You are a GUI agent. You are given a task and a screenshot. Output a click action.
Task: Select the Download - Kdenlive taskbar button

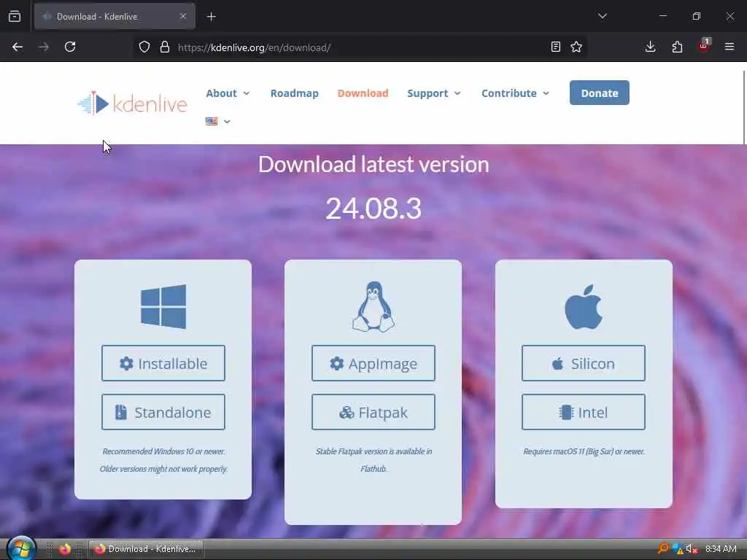click(x=146, y=549)
